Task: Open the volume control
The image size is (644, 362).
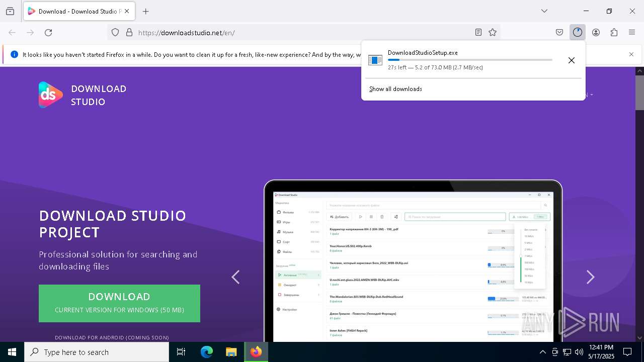Action: (579, 352)
